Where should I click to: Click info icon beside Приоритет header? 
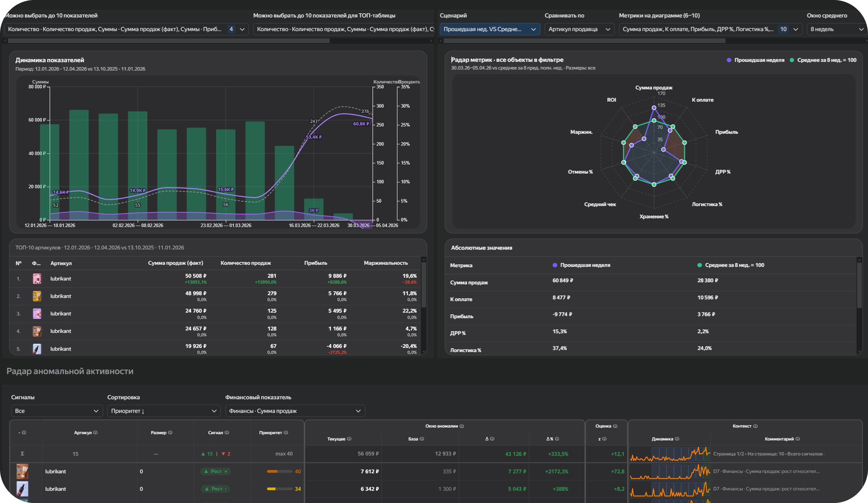pos(286,432)
